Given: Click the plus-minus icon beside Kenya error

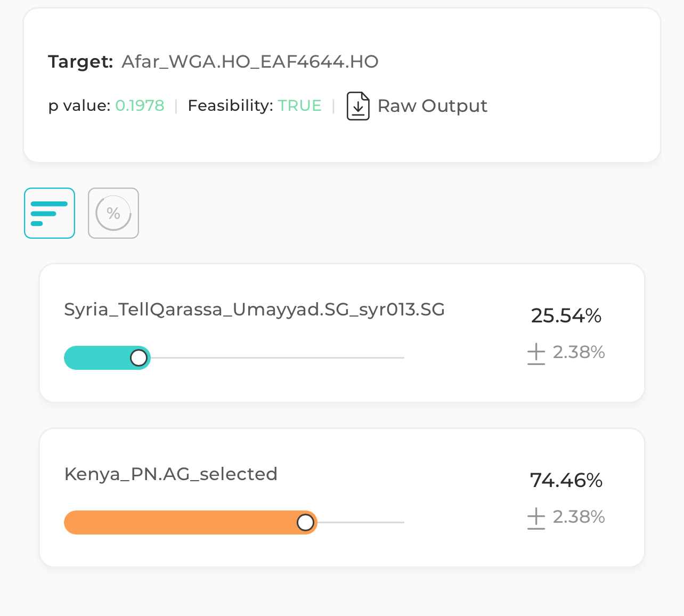Looking at the screenshot, I should [536, 518].
